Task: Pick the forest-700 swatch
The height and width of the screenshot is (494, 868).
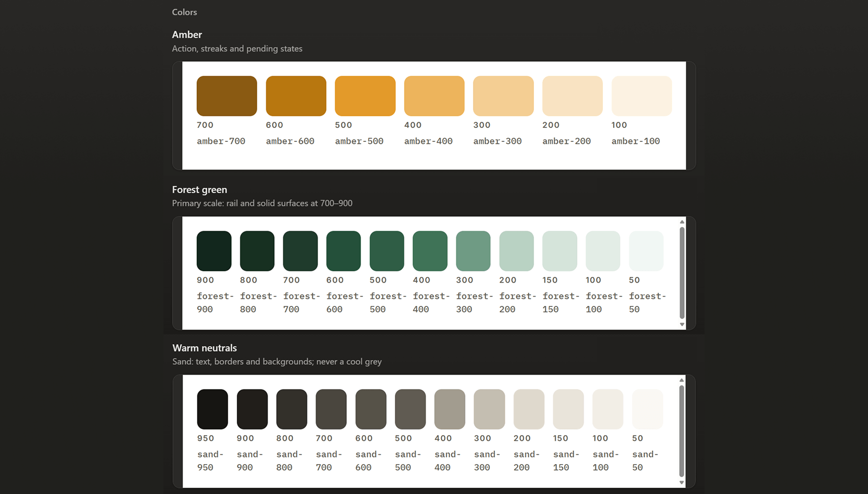Action: tap(300, 251)
